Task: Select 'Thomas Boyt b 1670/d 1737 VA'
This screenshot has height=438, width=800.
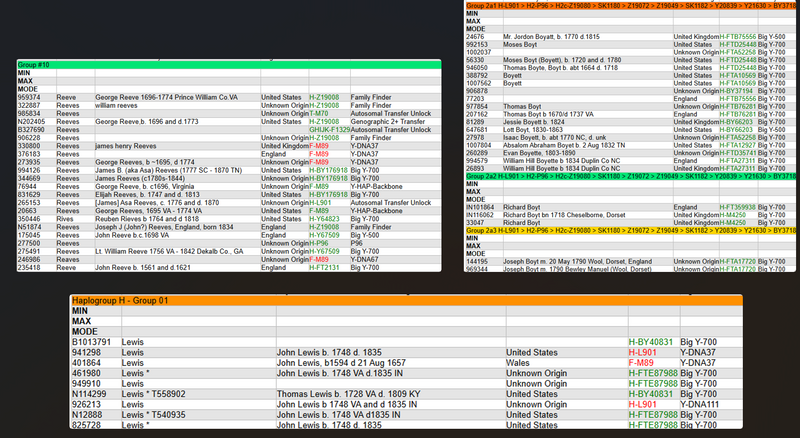Action: click(548, 114)
